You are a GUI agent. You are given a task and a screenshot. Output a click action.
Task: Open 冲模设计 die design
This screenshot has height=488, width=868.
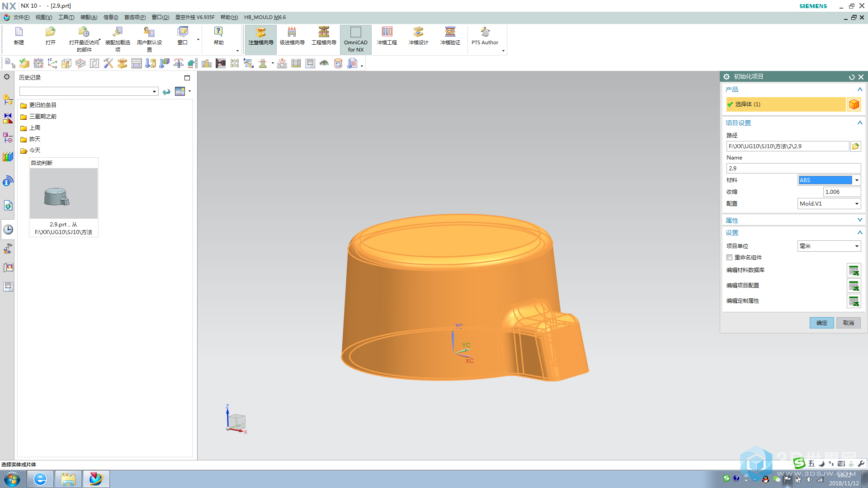[x=419, y=36]
